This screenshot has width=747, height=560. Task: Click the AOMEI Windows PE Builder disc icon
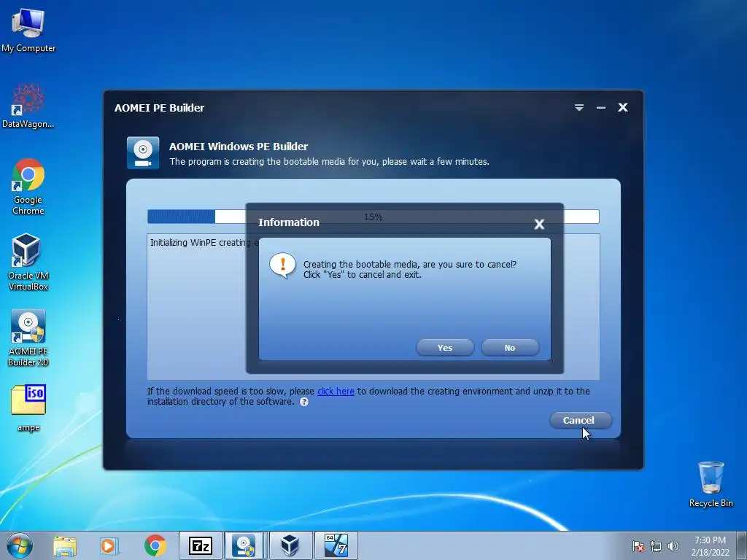pos(143,153)
